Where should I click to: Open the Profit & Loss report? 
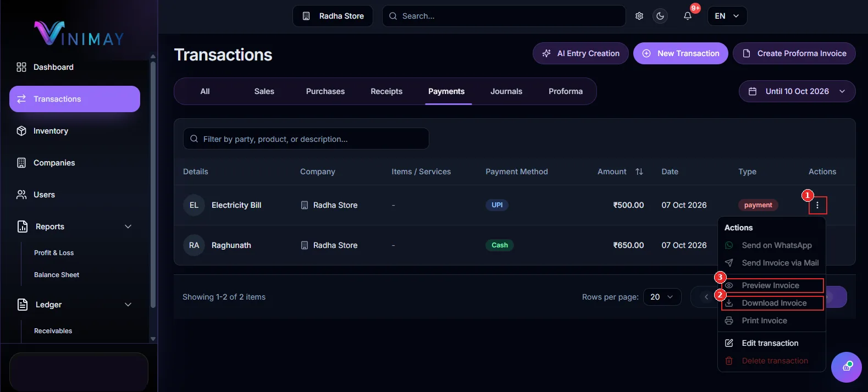point(54,253)
